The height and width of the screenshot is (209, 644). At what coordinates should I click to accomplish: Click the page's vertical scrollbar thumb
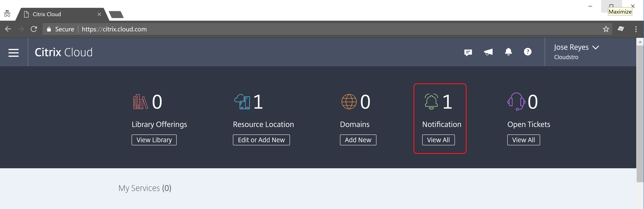pos(640,113)
